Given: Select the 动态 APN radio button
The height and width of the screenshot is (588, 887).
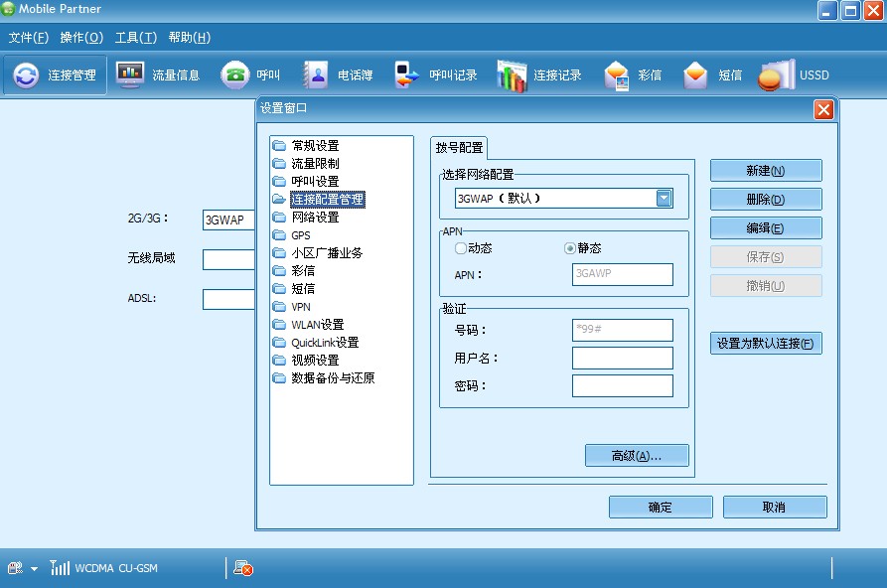Looking at the screenshot, I should pos(461,248).
